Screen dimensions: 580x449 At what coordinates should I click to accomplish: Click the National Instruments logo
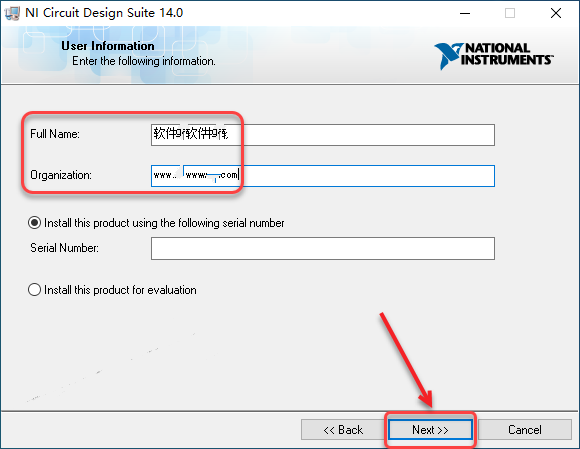(x=494, y=55)
